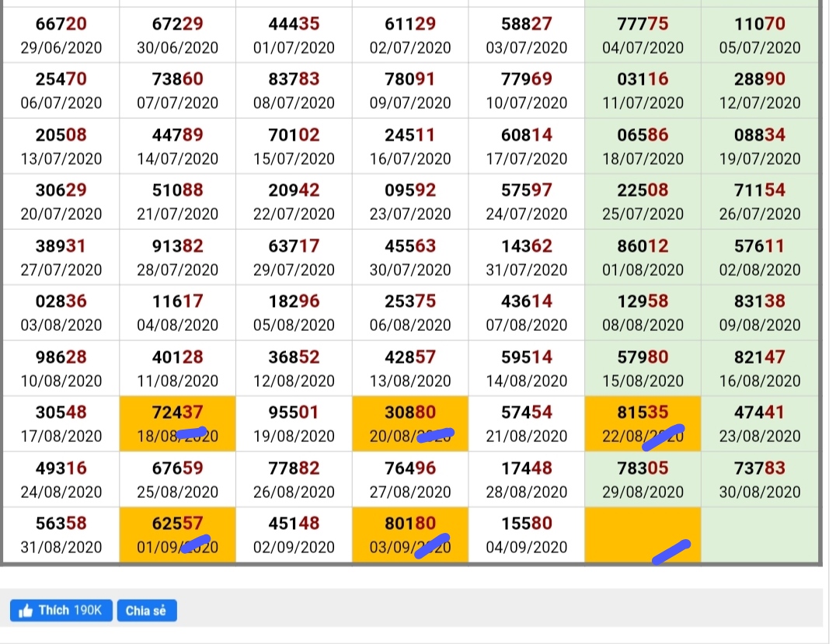This screenshot has height=644, width=836.
Task: Open the orange cell showing 80180
Action: point(410,534)
